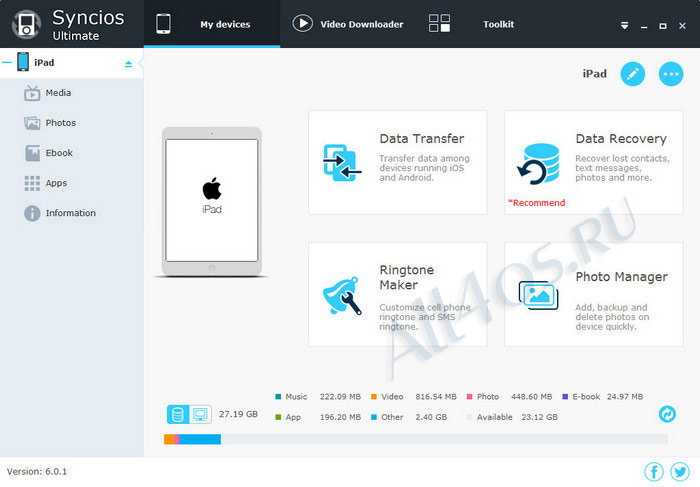The image size is (700, 487).
Task: Click the Video orange color legend
Action: (x=374, y=396)
